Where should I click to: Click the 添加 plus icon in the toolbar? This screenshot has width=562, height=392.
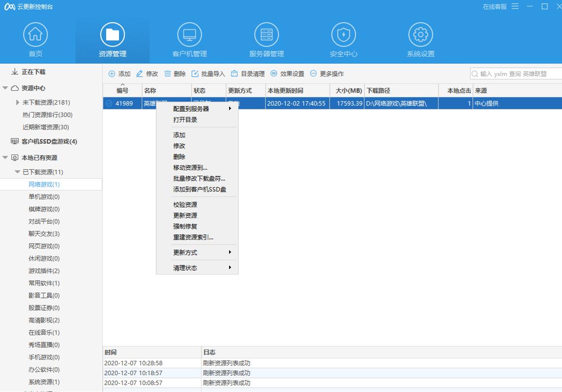pyautogui.click(x=111, y=74)
